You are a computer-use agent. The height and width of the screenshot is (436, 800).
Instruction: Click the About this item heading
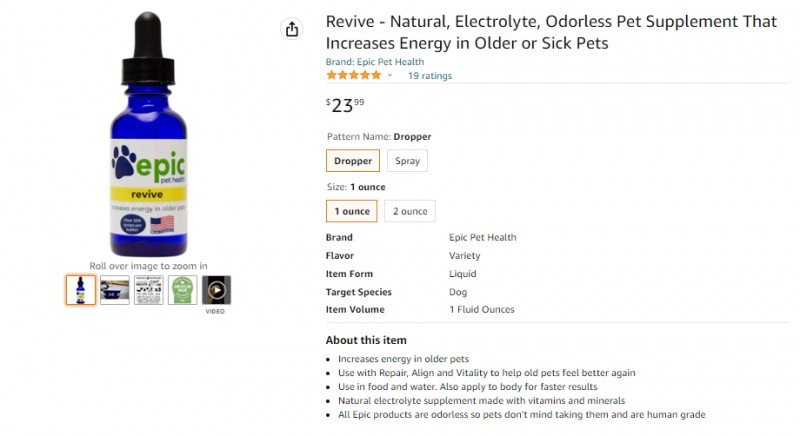[x=366, y=340]
